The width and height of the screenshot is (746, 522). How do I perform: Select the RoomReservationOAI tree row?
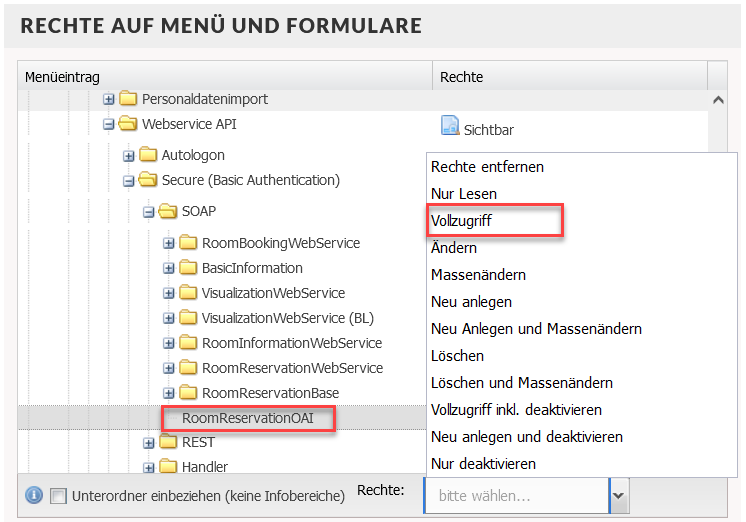click(222, 418)
